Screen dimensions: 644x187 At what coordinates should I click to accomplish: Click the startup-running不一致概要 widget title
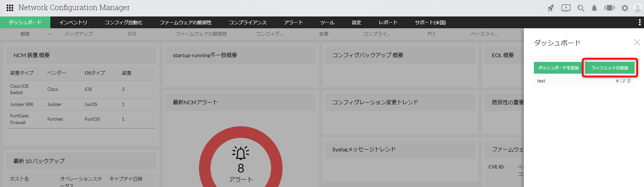pyautogui.click(x=205, y=55)
